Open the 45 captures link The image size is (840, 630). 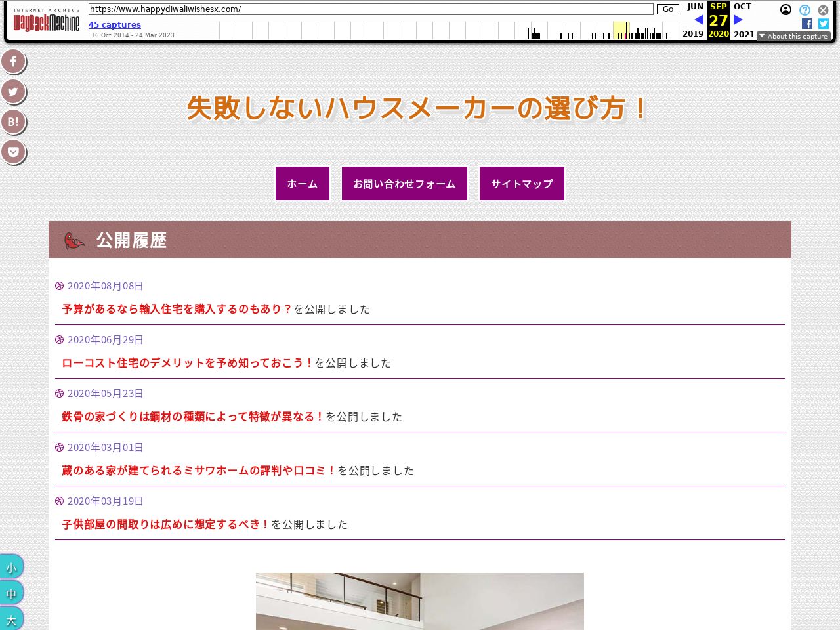(x=115, y=24)
